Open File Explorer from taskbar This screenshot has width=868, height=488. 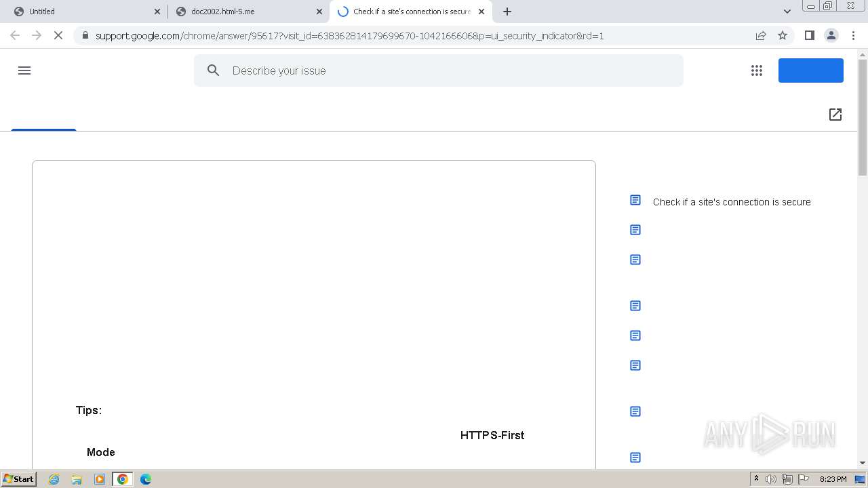coord(77,479)
